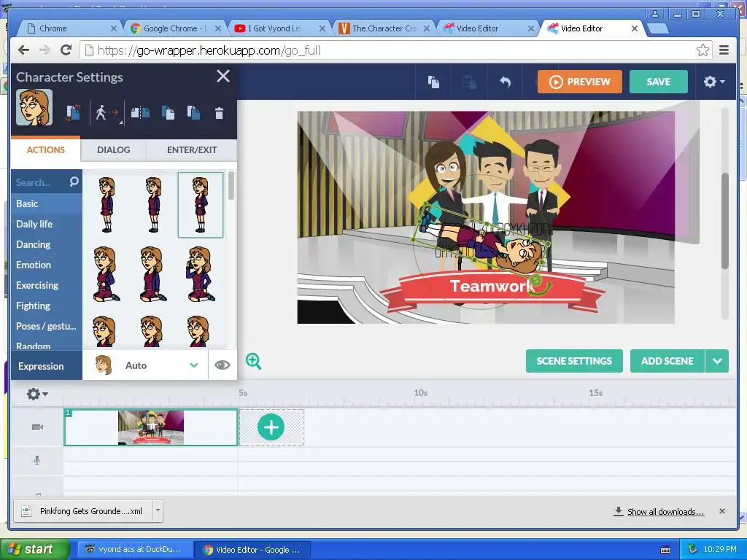Click the ADD SCENE button
The height and width of the screenshot is (560, 747).
pyautogui.click(x=667, y=361)
